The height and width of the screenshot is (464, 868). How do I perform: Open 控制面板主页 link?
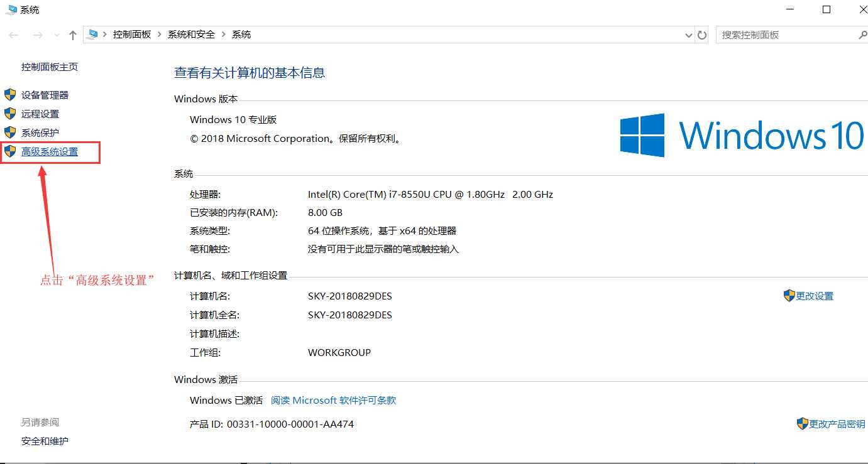click(50, 67)
